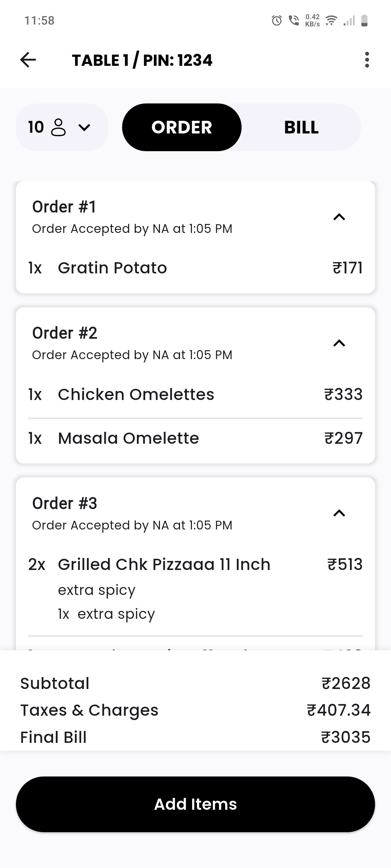Tap the person icon in guest selector
The width and height of the screenshot is (391, 868).
coord(59,127)
